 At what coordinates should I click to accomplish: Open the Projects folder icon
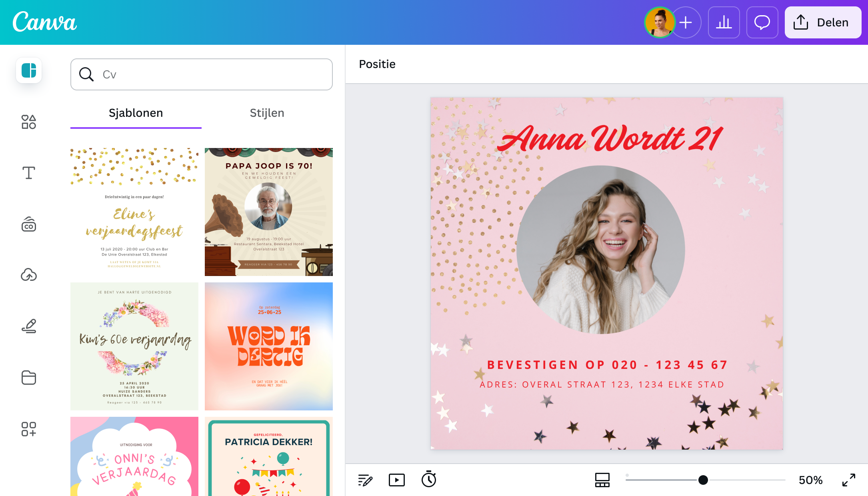pyautogui.click(x=29, y=377)
